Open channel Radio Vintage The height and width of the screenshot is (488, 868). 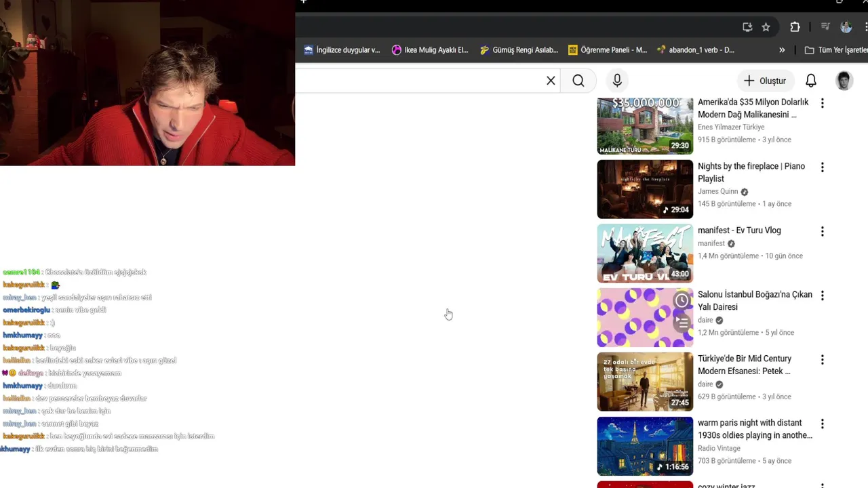pos(719,449)
